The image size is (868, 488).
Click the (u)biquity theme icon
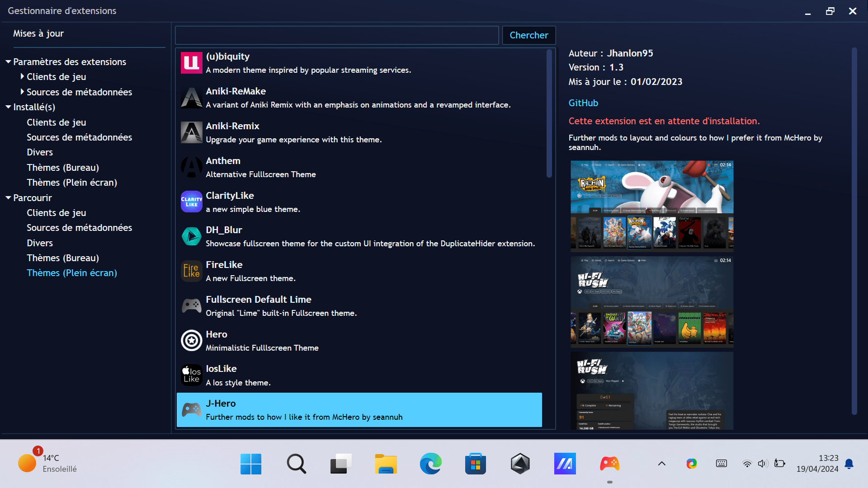pyautogui.click(x=191, y=63)
